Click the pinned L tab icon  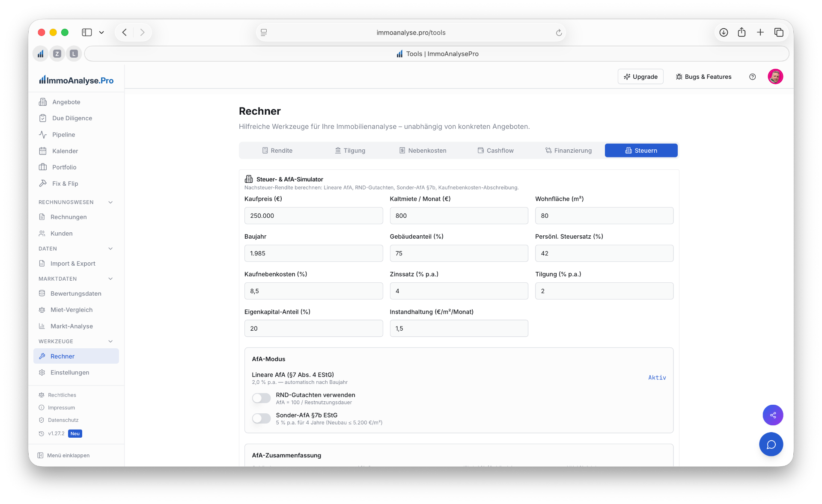coord(74,53)
